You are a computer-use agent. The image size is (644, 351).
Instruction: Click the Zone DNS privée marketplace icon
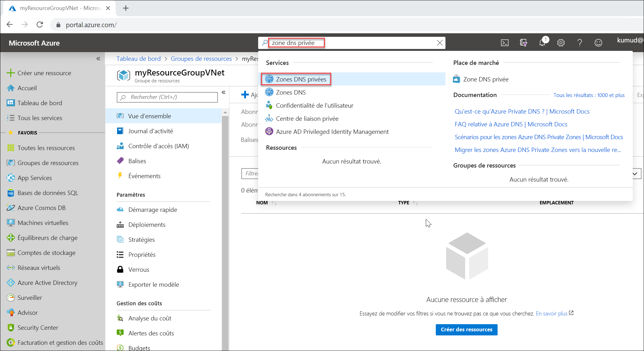click(x=456, y=79)
